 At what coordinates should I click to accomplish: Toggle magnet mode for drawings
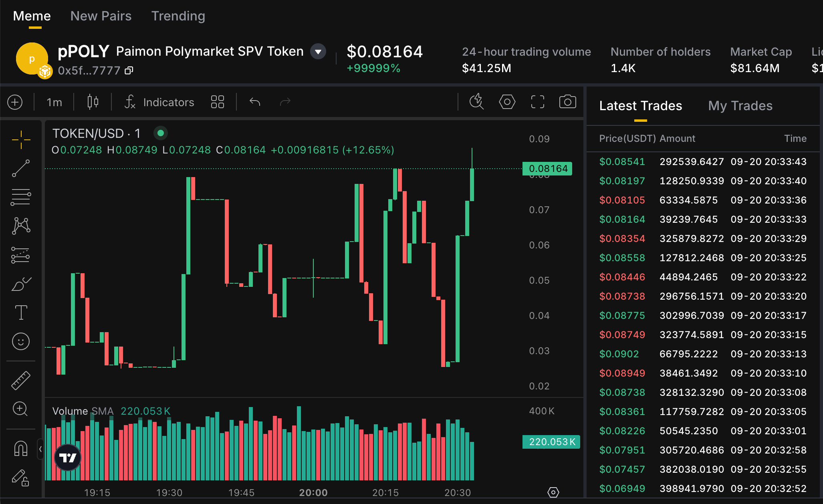pos(21,448)
